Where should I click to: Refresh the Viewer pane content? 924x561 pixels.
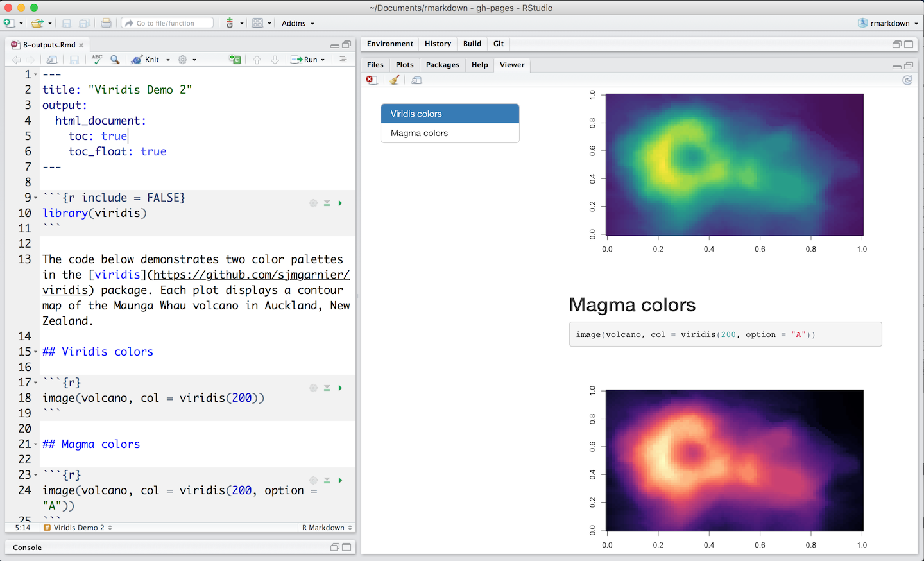tap(907, 80)
